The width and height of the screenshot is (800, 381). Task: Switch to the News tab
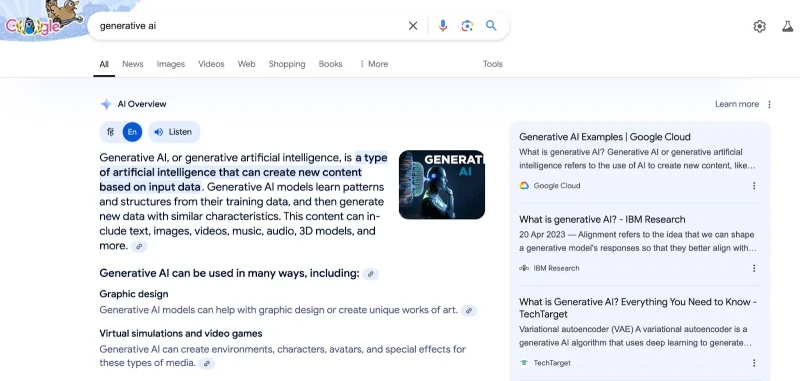tap(133, 64)
